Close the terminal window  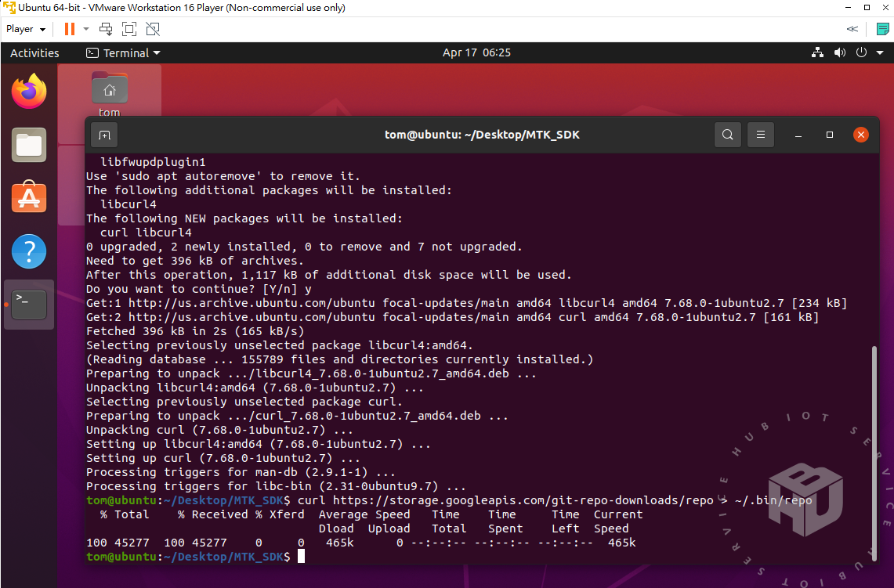click(x=861, y=135)
